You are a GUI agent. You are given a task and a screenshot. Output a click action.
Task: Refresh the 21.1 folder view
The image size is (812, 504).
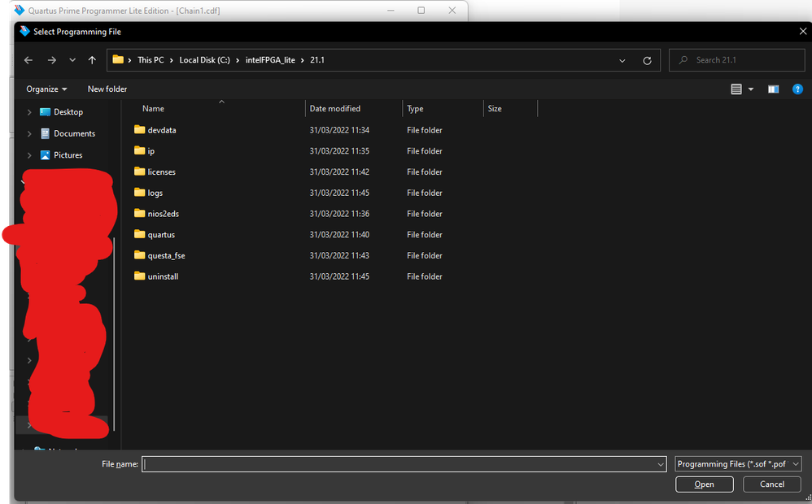647,60
